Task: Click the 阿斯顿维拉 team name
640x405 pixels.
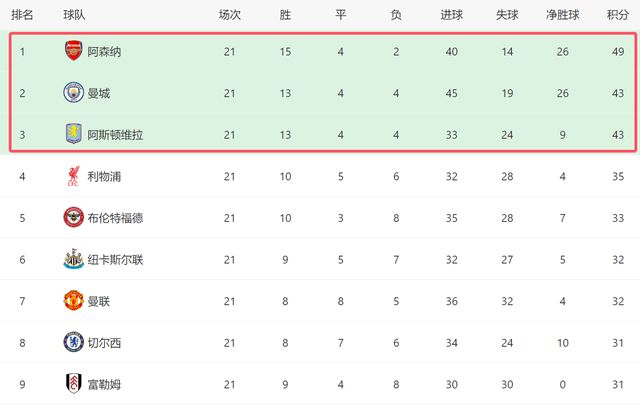Action: click(115, 135)
